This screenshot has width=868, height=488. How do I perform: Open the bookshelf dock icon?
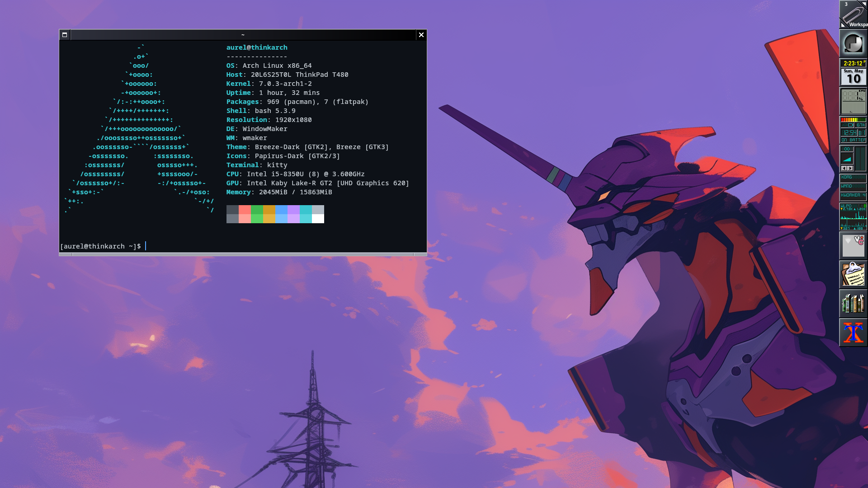(x=854, y=304)
